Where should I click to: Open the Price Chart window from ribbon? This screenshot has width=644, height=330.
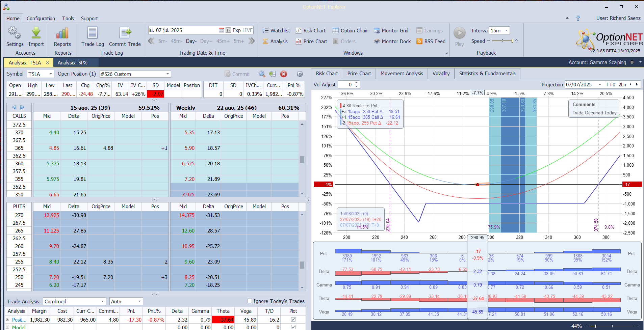[x=311, y=41]
